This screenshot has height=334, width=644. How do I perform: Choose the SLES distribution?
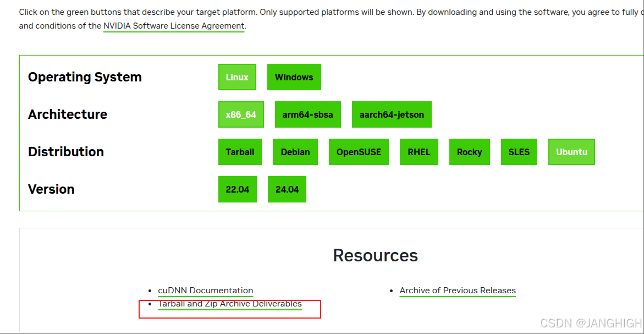coord(519,152)
